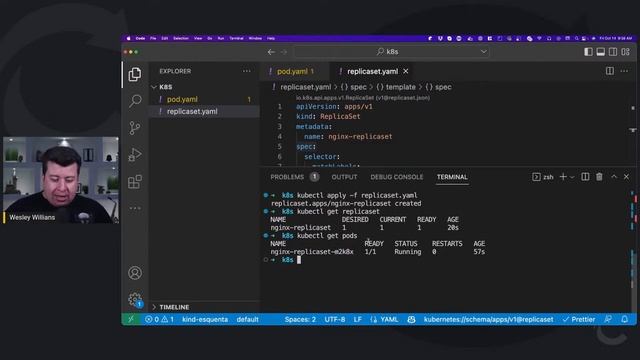This screenshot has width=640, height=360.
Task: Open pod.yaml in the Explorer tree
Action: coord(204,99)
